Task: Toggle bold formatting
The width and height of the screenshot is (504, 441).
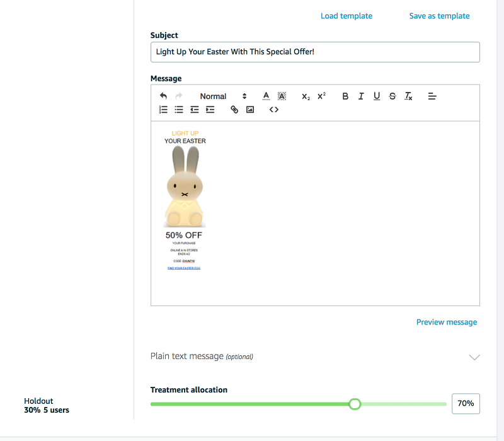Action: 345,96
